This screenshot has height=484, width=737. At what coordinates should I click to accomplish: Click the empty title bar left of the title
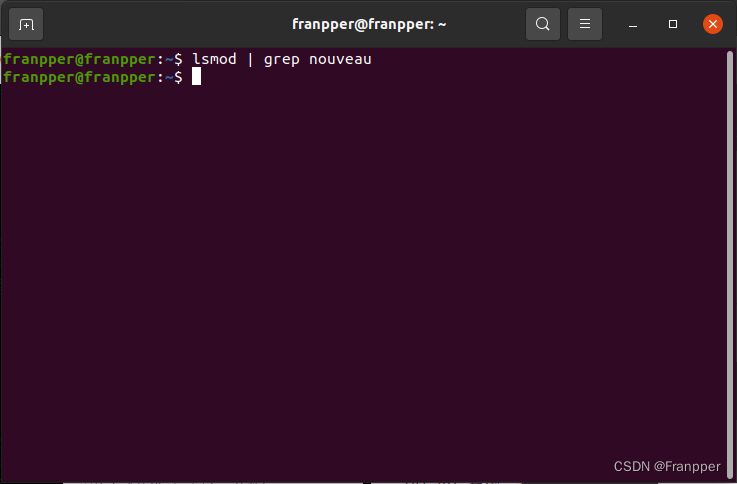point(167,24)
